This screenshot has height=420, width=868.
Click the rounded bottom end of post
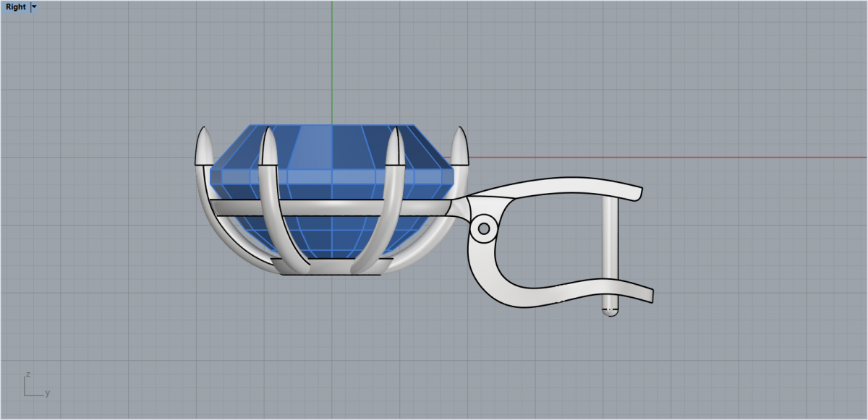tap(610, 312)
